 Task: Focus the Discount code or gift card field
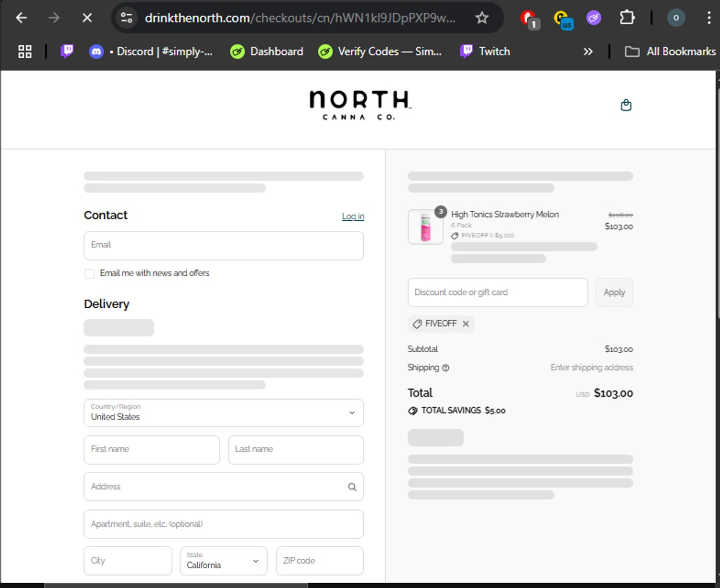pyautogui.click(x=498, y=292)
